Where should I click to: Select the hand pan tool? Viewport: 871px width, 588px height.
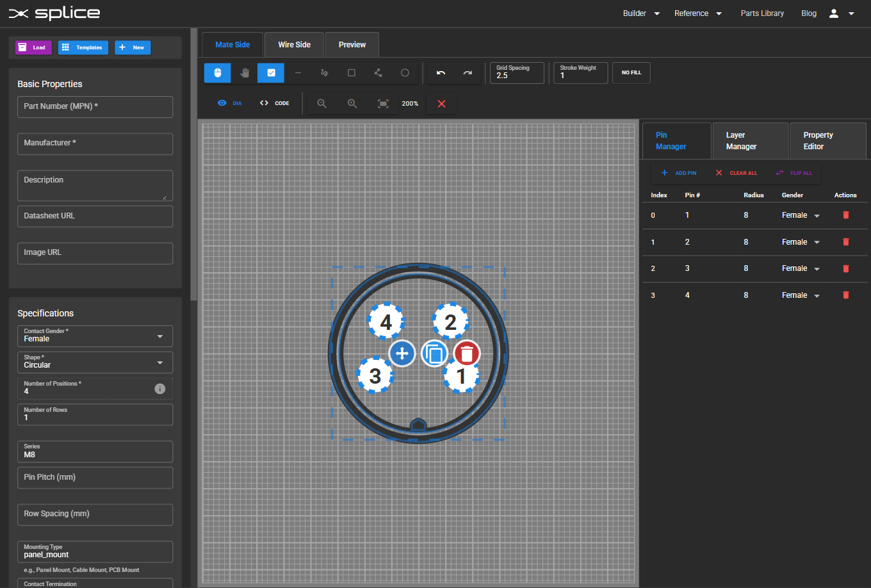coord(244,73)
